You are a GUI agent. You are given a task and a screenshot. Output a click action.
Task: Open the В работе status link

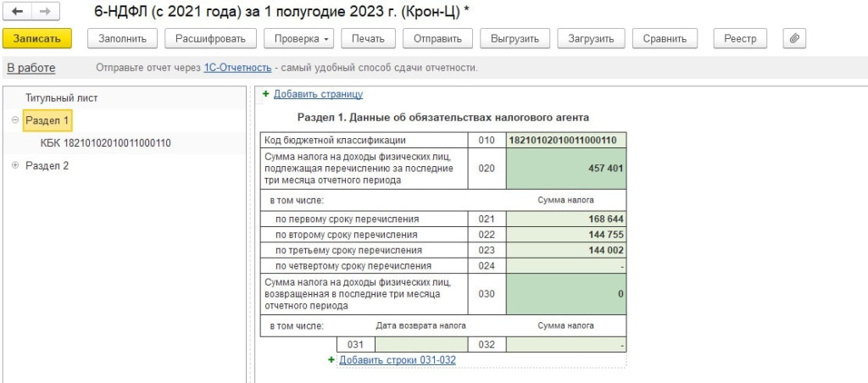click(31, 67)
